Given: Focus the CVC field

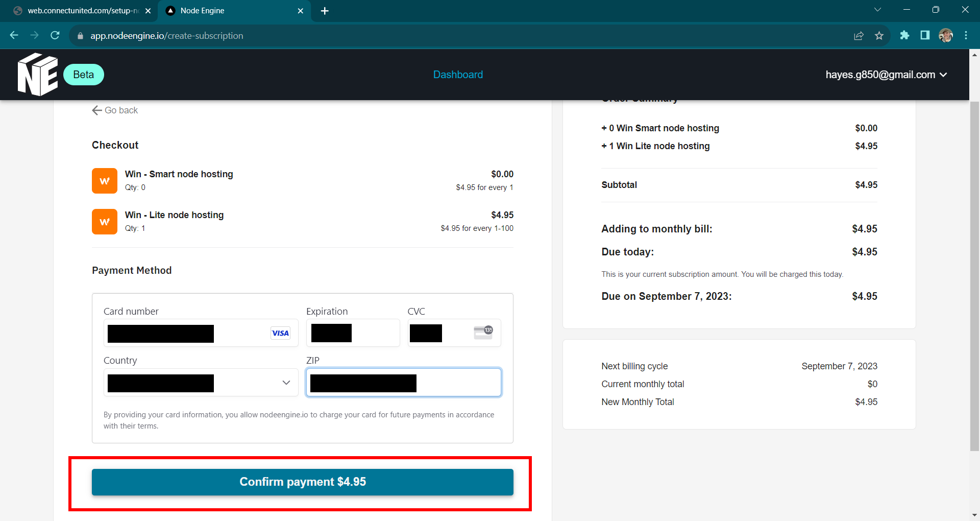Looking at the screenshot, I should (x=454, y=333).
